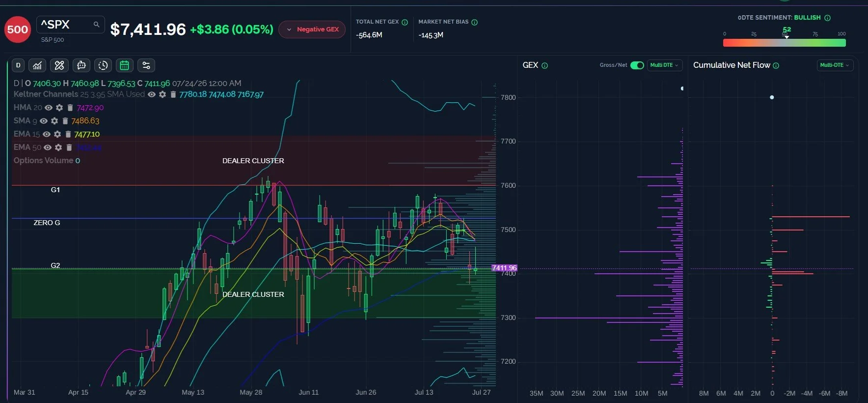The width and height of the screenshot is (868, 403).
Task: Delete the EMA 15 indicator
Action: pyautogui.click(x=68, y=134)
